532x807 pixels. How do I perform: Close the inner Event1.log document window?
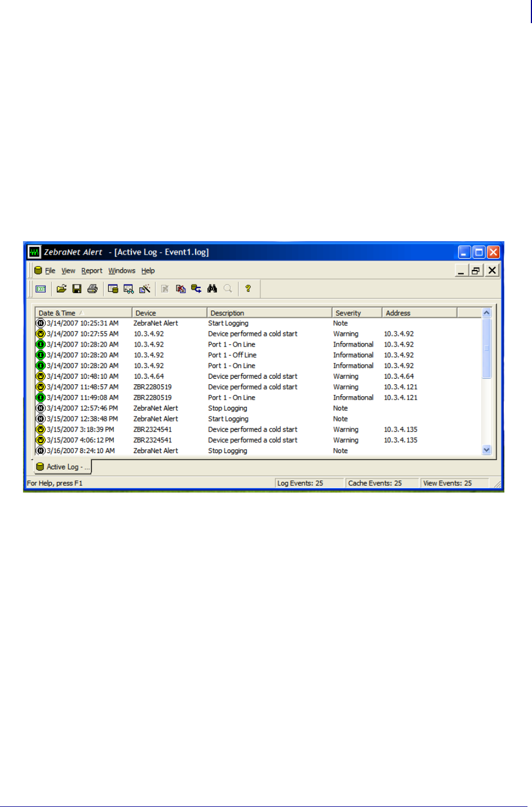click(492, 271)
